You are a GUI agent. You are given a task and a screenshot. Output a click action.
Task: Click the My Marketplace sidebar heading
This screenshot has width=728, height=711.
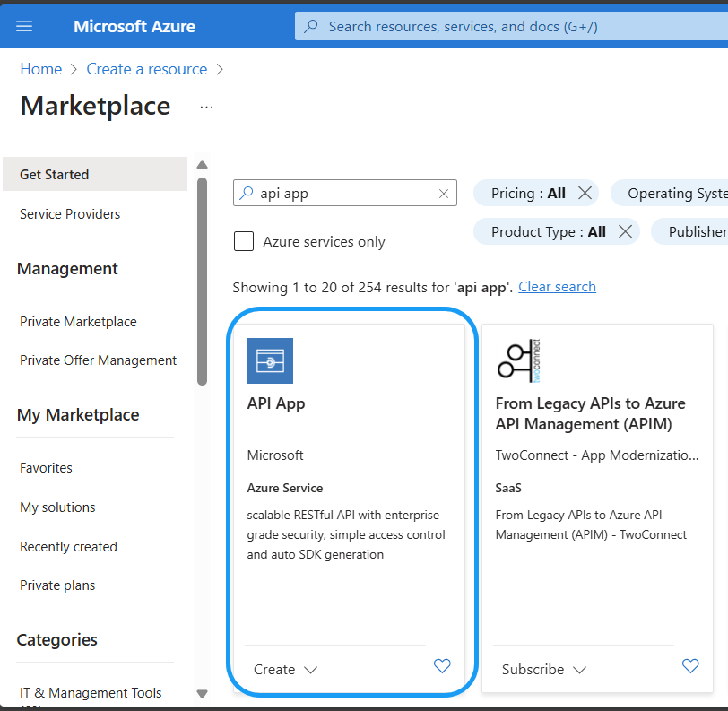click(x=78, y=415)
